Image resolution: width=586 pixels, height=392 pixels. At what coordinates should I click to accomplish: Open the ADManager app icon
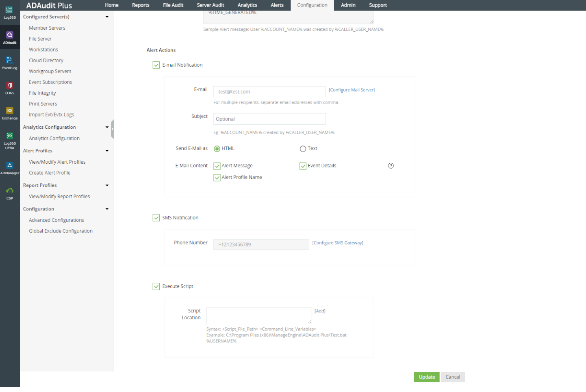point(10,167)
